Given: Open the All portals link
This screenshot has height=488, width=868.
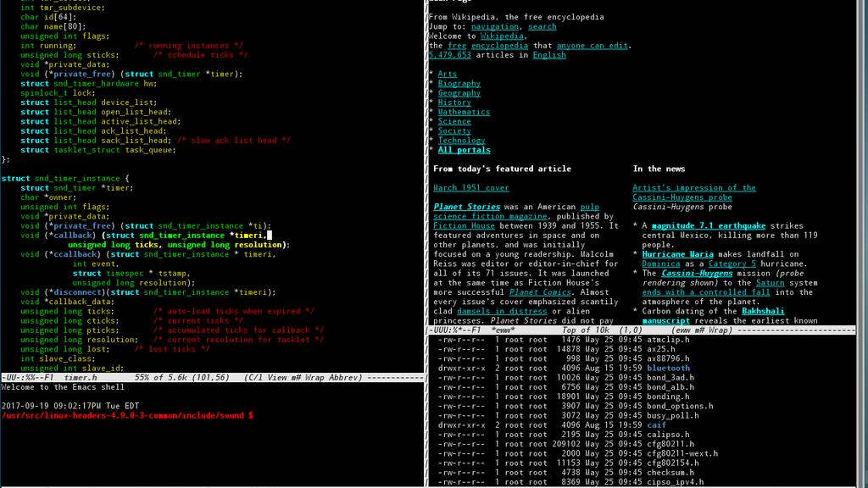Looking at the screenshot, I should (x=464, y=150).
